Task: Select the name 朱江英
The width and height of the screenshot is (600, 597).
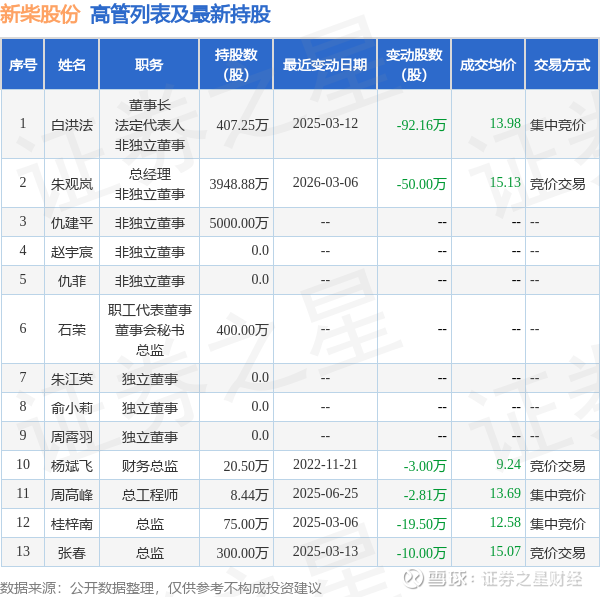Action: (x=72, y=379)
